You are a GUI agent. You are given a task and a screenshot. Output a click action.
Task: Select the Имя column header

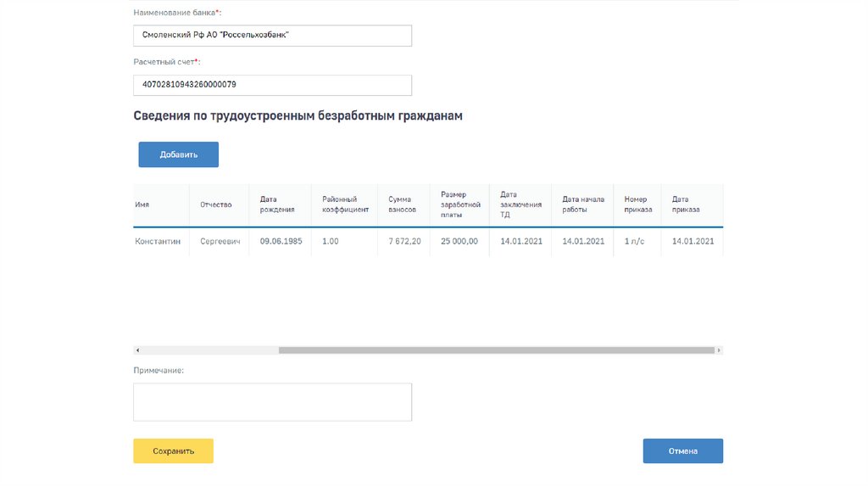142,204
